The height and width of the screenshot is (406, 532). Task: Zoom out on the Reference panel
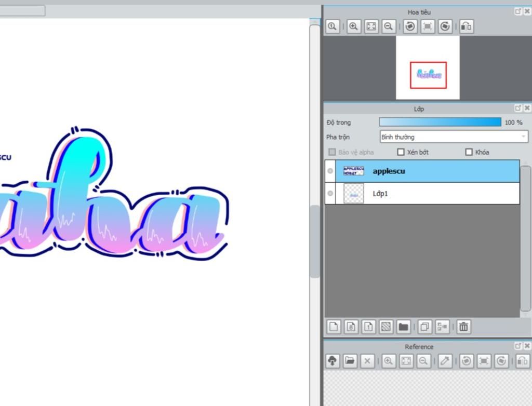(423, 361)
